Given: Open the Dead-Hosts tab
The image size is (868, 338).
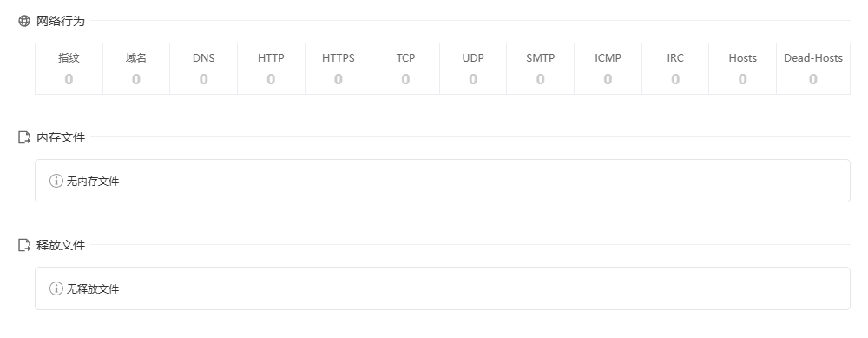Looking at the screenshot, I should coord(813,69).
